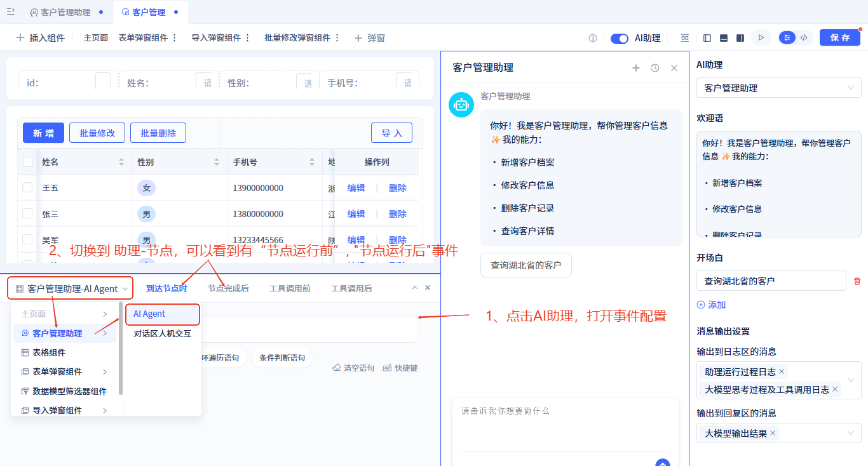Screen dimensions: 868x466
Task: Click the 导入 button
Action: (391, 133)
